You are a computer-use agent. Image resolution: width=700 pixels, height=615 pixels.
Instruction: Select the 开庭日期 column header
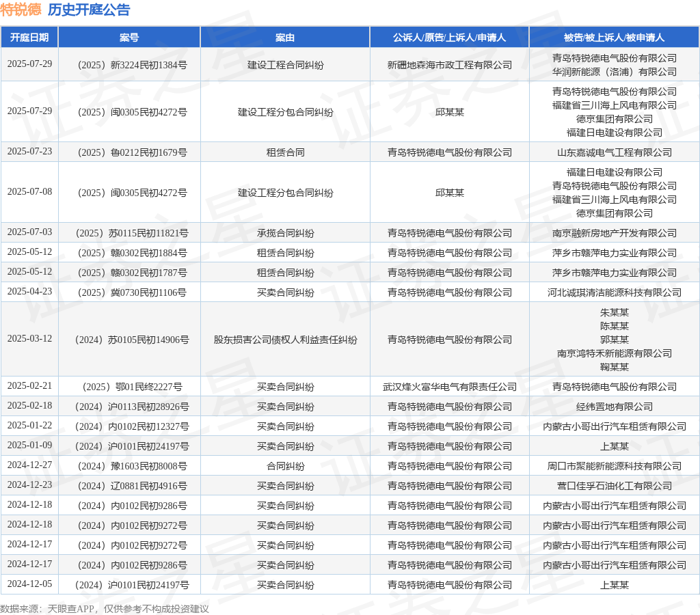pos(29,38)
